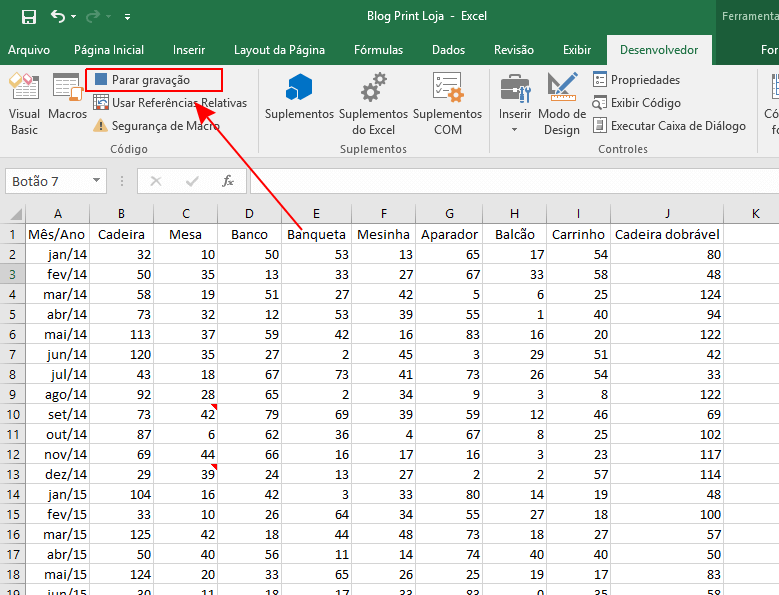The height and width of the screenshot is (595, 779).
Task: Switch to the Fórmulas tab
Action: pyautogui.click(x=378, y=50)
